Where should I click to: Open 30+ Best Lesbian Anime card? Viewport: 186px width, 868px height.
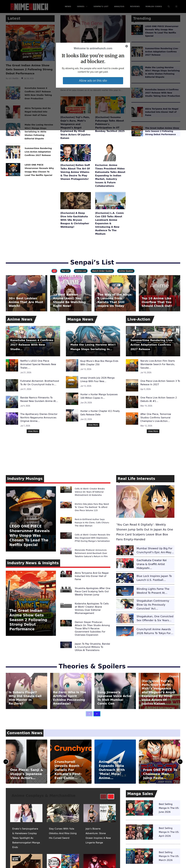(x=26, y=293)
